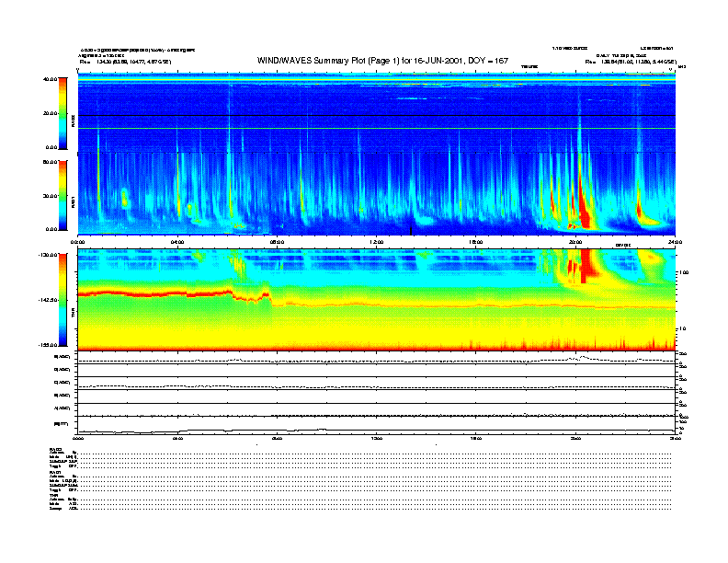Click the WIND/WAVES Summary Plot title
The image size is (728, 563).
(382, 61)
